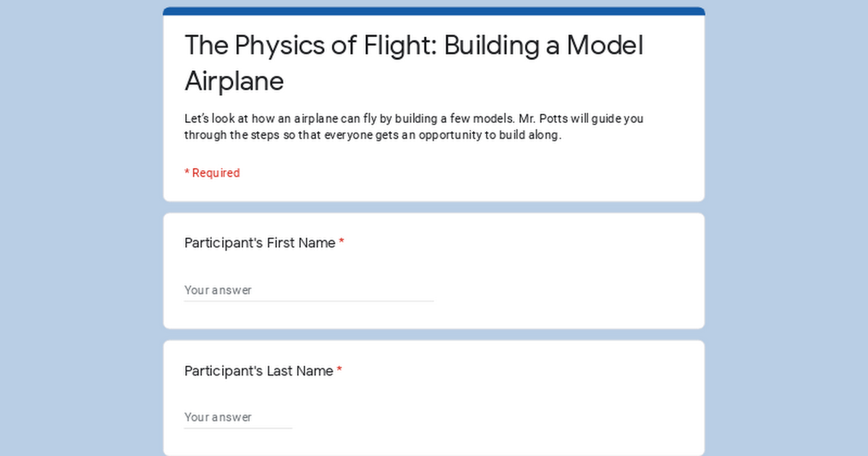Select the "Participant's Last Name" question label
This screenshot has width=868, height=456.
[258, 371]
